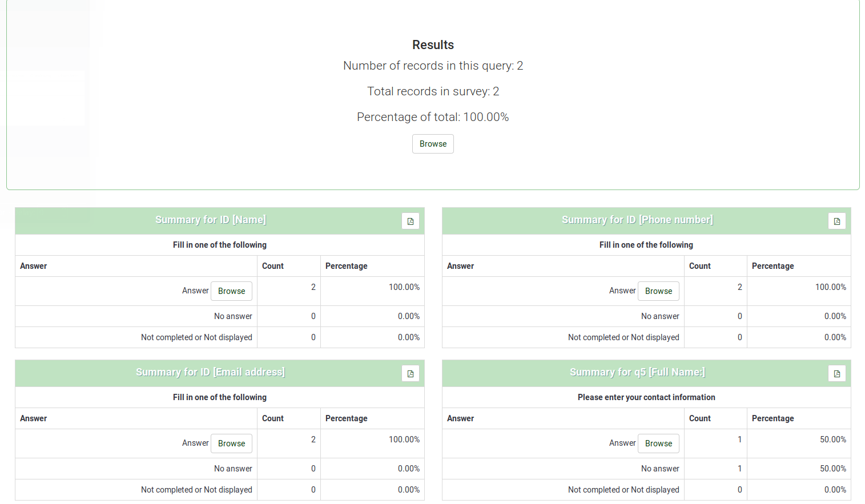
Task: Select 'No answer' row in Full Name table
Action: pos(660,469)
